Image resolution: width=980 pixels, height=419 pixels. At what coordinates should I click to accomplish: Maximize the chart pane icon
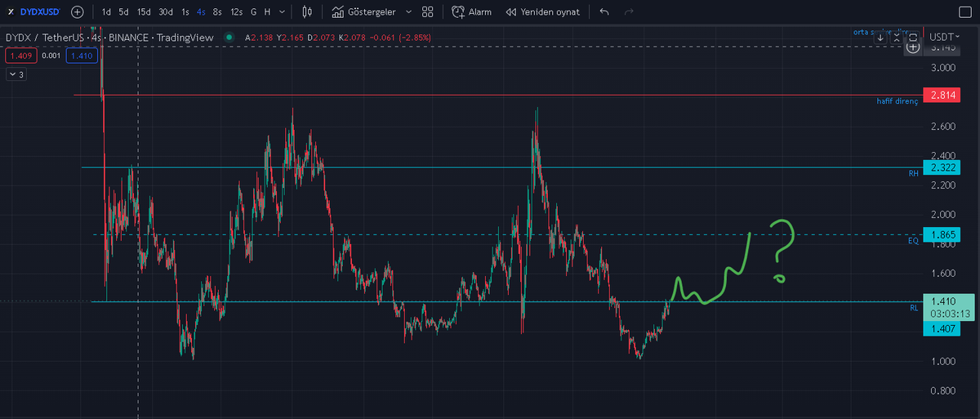(911, 38)
